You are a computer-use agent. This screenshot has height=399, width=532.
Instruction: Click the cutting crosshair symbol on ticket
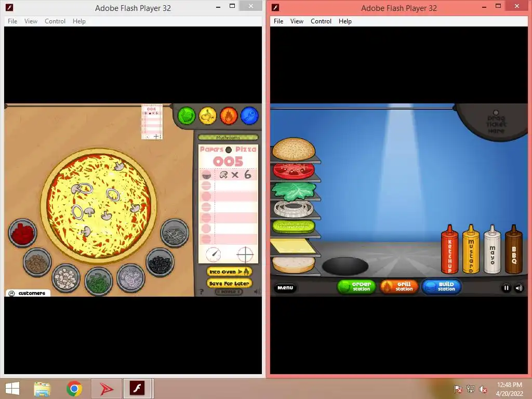point(245,255)
